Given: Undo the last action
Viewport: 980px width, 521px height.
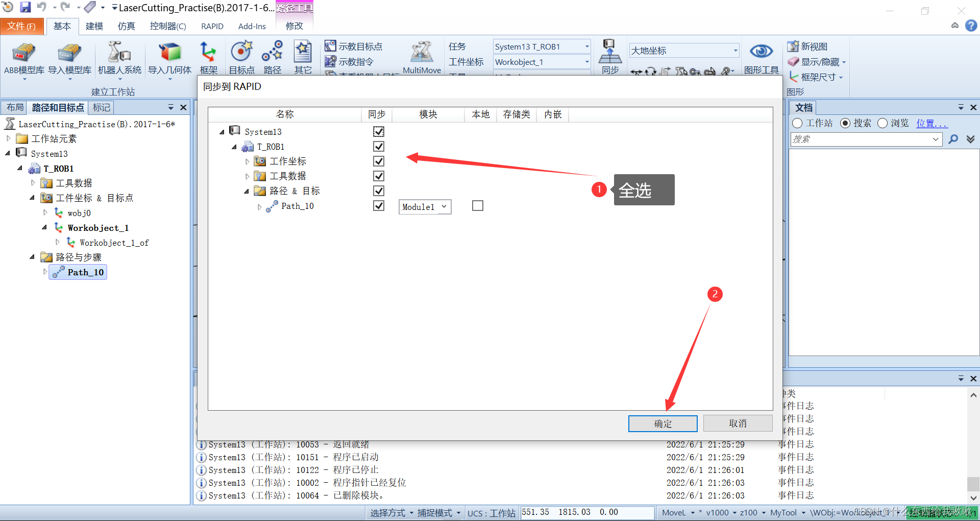Looking at the screenshot, I should [x=42, y=7].
